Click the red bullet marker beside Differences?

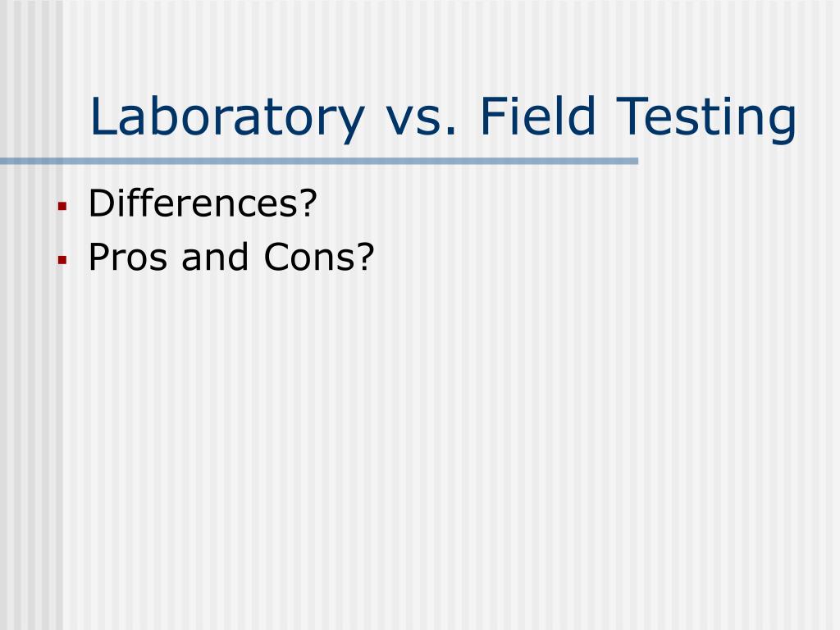point(62,207)
